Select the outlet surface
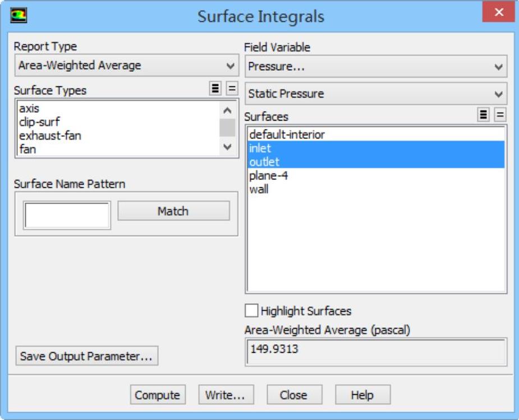Screen dimensions: 519x420 (264, 162)
